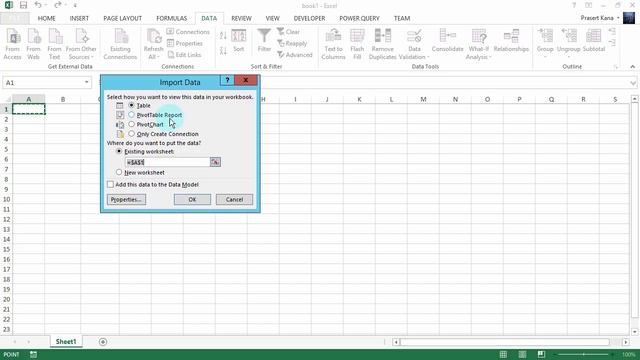Open the Name Box dropdown arrow
The image size is (640, 360).
(87, 82)
